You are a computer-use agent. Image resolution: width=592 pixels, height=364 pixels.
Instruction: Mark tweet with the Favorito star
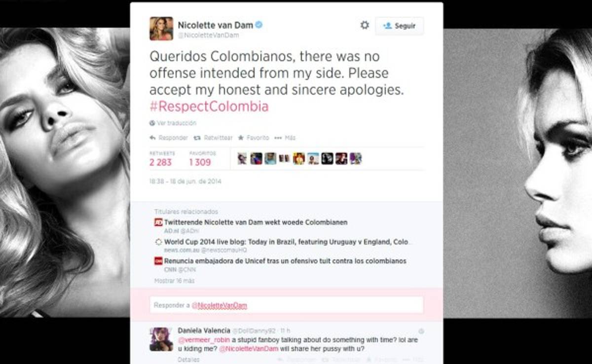coord(241,138)
